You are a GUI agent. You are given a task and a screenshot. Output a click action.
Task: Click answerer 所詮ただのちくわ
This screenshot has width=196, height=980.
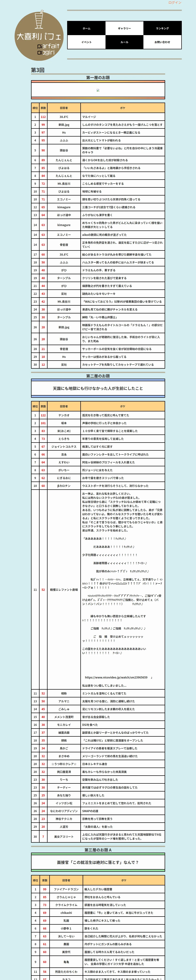point(66,972)
